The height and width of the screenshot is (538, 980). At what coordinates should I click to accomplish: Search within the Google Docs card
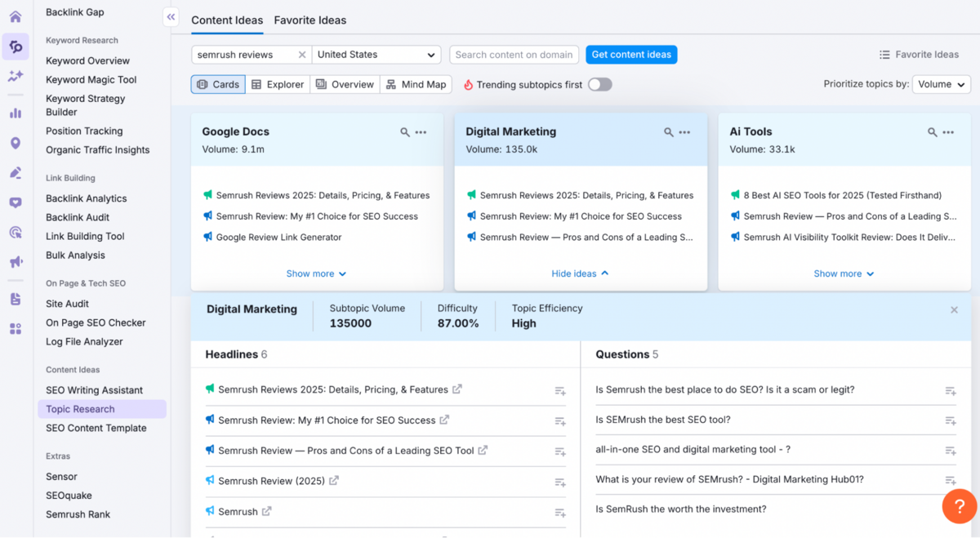click(x=405, y=132)
